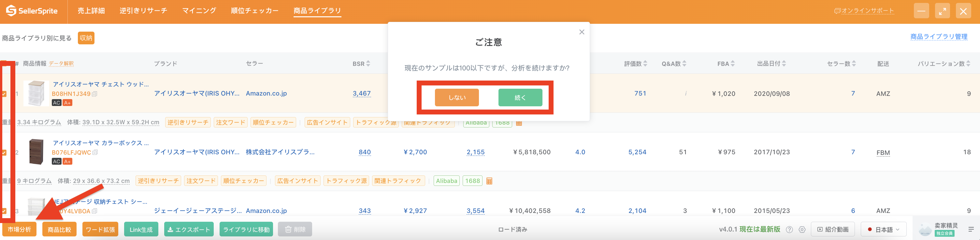Close the ご注意 dialog with X

pyautogui.click(x=582, y=32)
